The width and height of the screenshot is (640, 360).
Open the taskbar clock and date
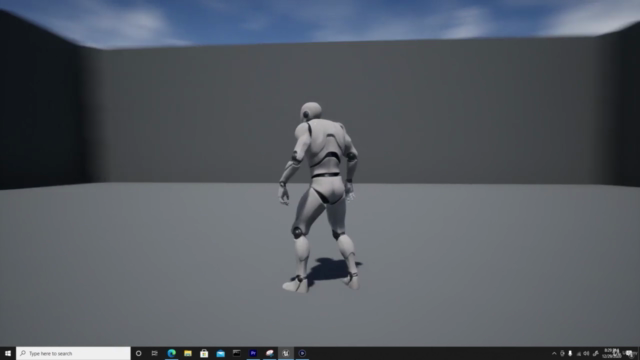click(611, 353)
